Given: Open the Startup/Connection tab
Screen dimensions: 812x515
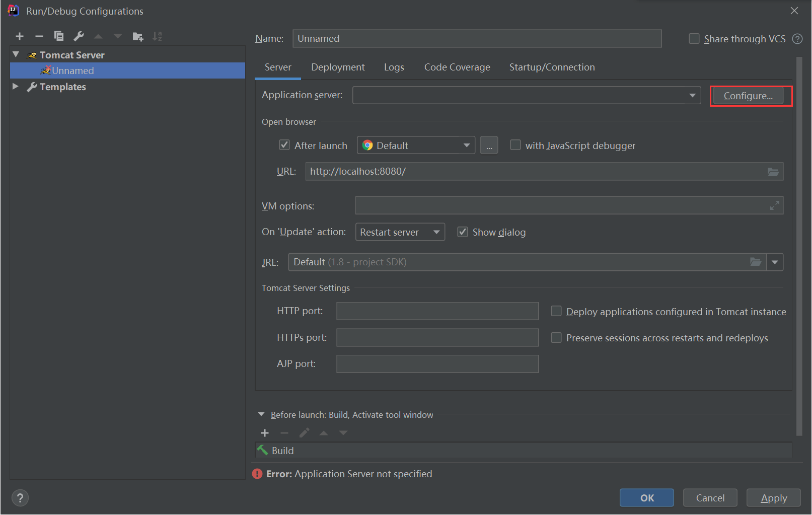Looking at the screenshot, I should pyautogui.click(x=552, y=67).
